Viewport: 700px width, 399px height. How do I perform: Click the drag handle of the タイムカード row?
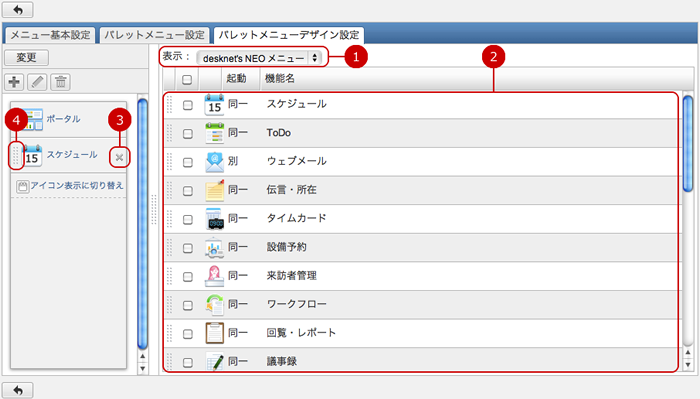[x=169, y=219]
